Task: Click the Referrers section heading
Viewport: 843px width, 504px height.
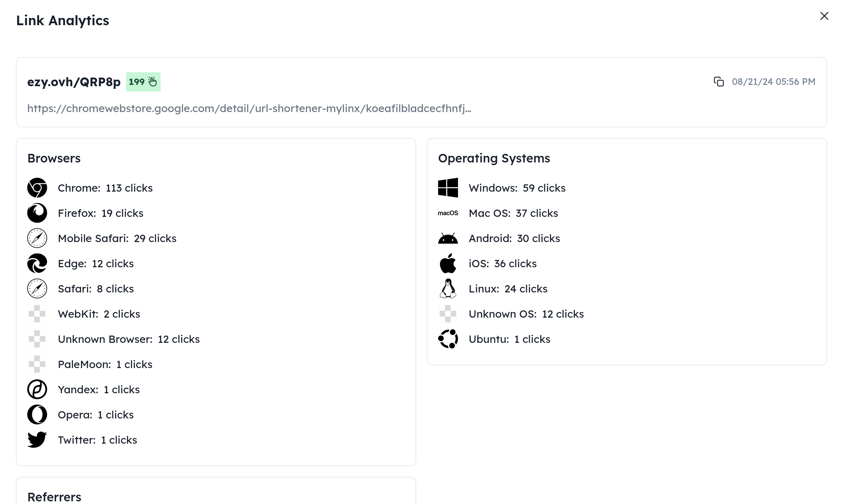Action: pyautogui.click(x=54, y=497)
